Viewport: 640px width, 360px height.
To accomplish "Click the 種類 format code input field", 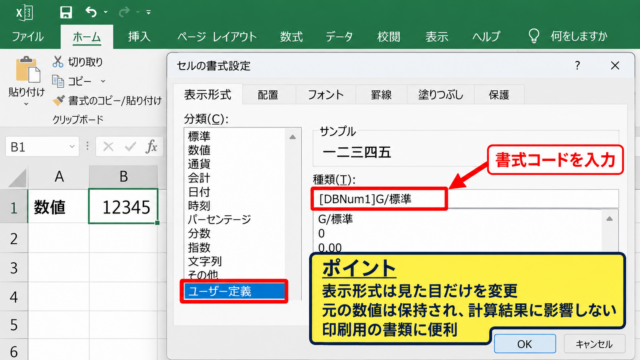I will tap(466, 199).
